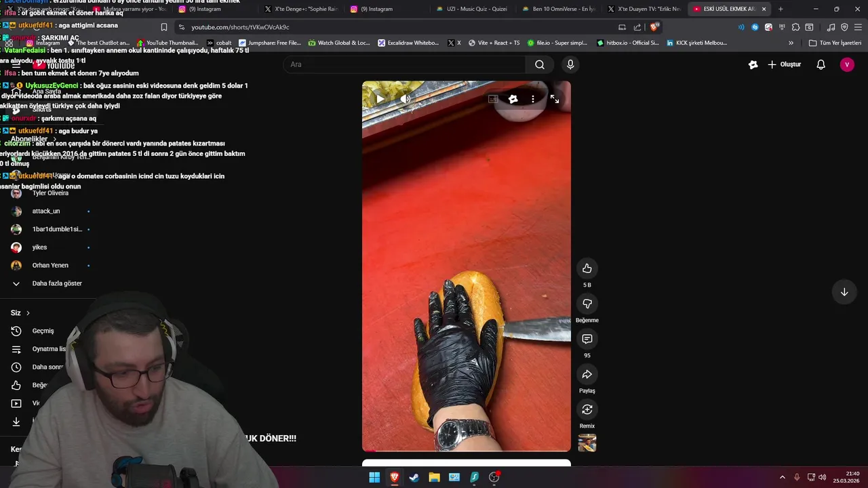Open the music note media control
The height and width of the screenshot is (488, 868).
(831, 27)
